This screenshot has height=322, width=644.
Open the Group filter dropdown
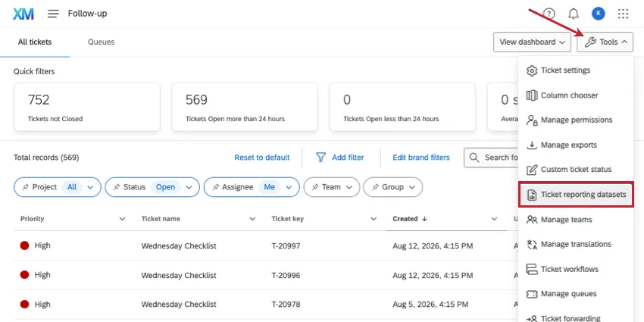393,187
